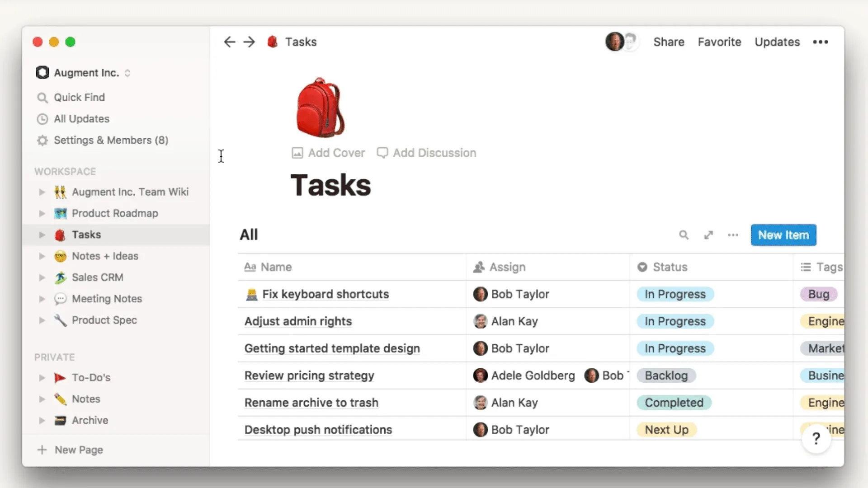Click the red backpack page icon
Viewport: 868px width, 488px height.
coord(320,108)
